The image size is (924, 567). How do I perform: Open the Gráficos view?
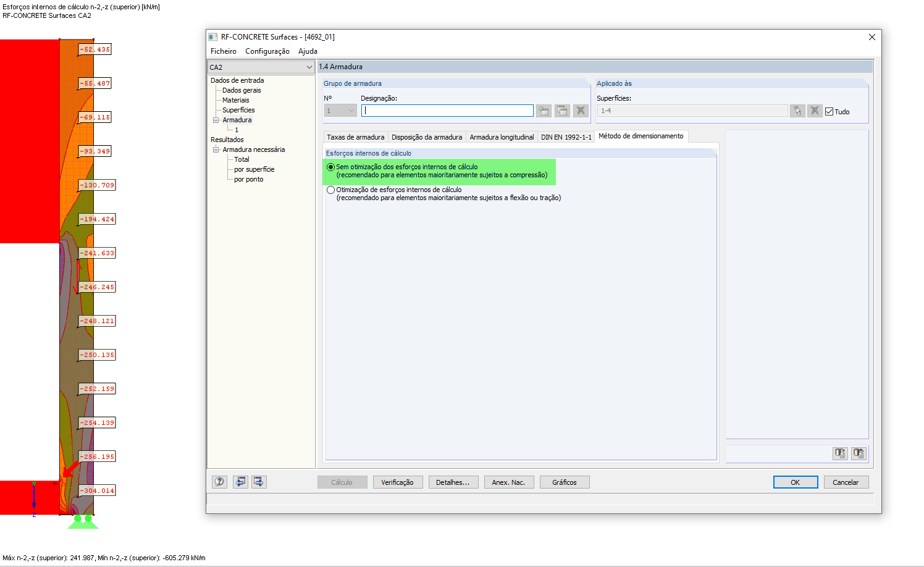point(565,482)
